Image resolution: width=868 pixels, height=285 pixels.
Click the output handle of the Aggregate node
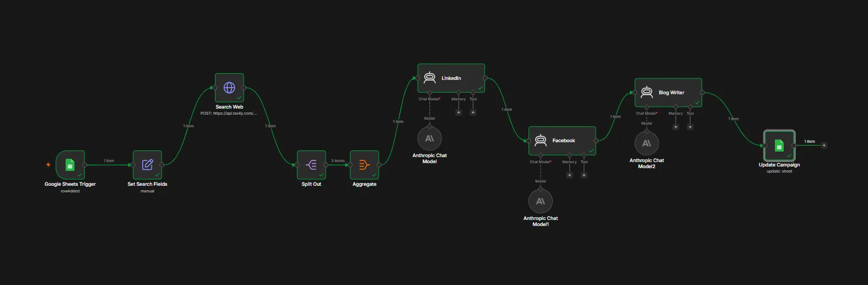point(379,165)
